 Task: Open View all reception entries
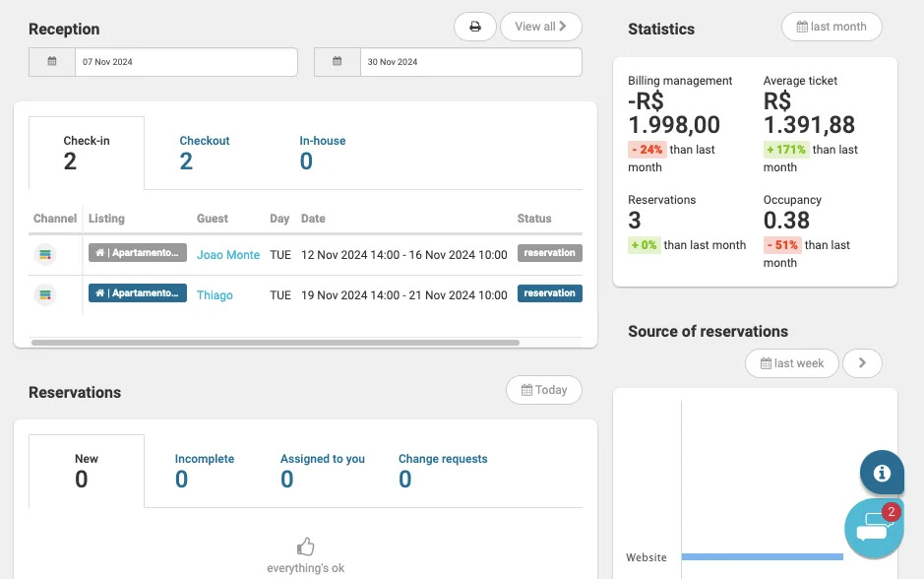541,27
